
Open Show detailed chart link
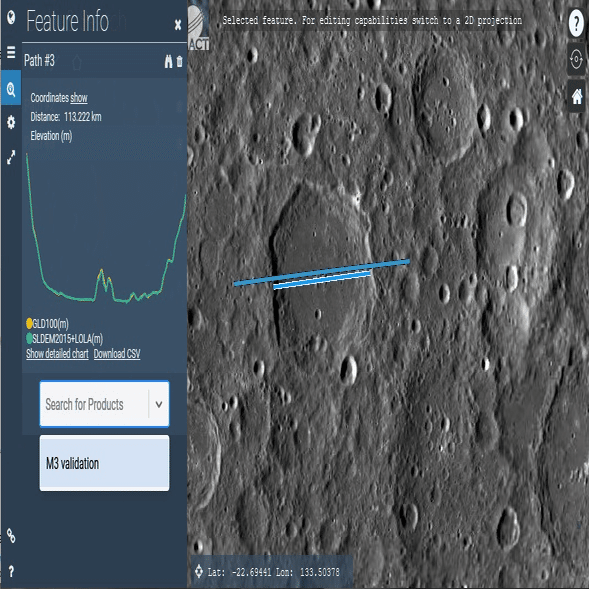pos(57,354)
